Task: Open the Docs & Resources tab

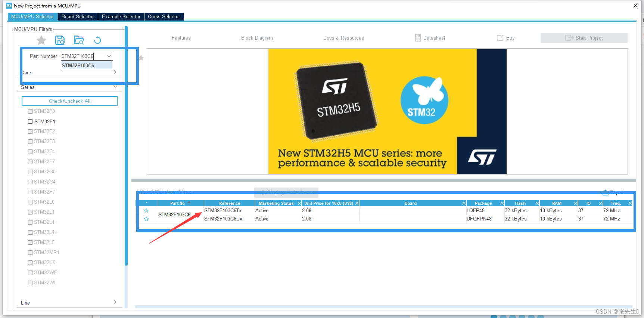Action: click(343, 38)
